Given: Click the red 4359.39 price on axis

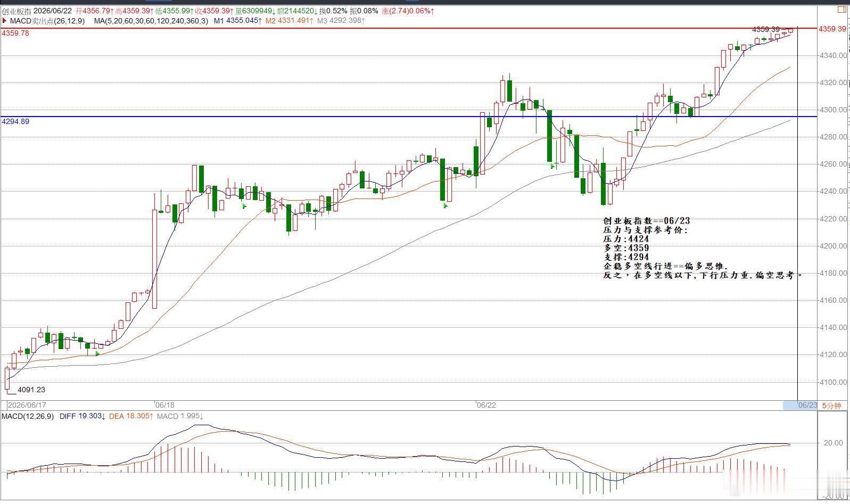Looking at the screenshot, I should pos(832,29).
